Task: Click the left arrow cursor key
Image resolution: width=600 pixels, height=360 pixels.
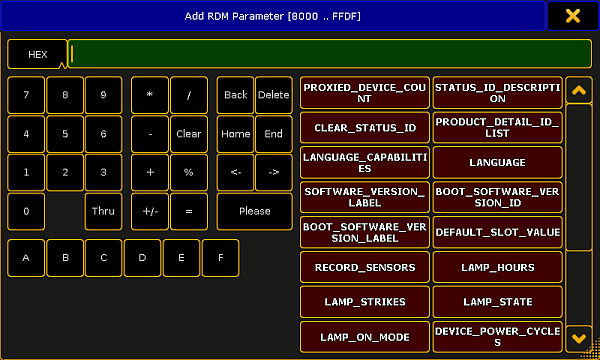Action: coord(235,173)
